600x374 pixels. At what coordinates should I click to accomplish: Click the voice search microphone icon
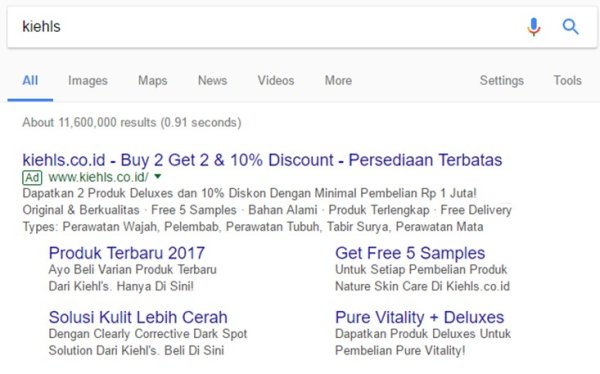click(x=533, y=27)
